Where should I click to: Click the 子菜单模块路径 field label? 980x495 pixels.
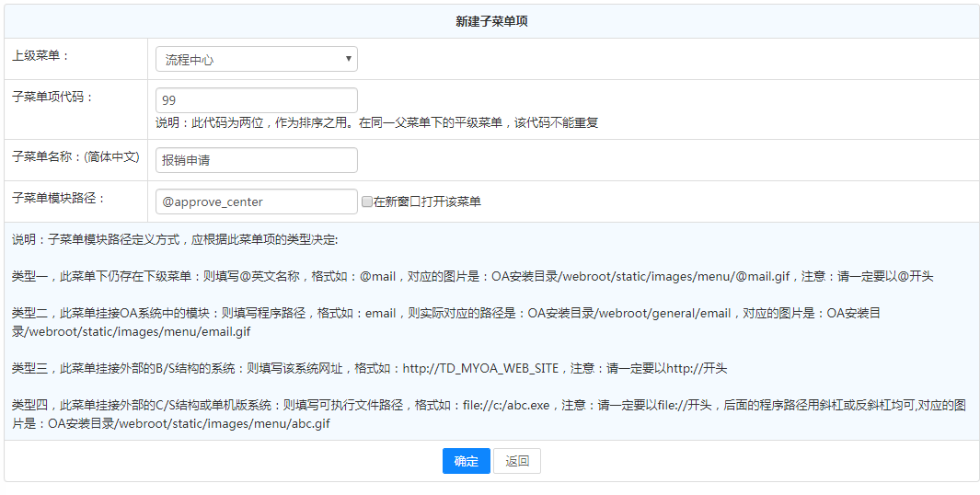point(59,198)
